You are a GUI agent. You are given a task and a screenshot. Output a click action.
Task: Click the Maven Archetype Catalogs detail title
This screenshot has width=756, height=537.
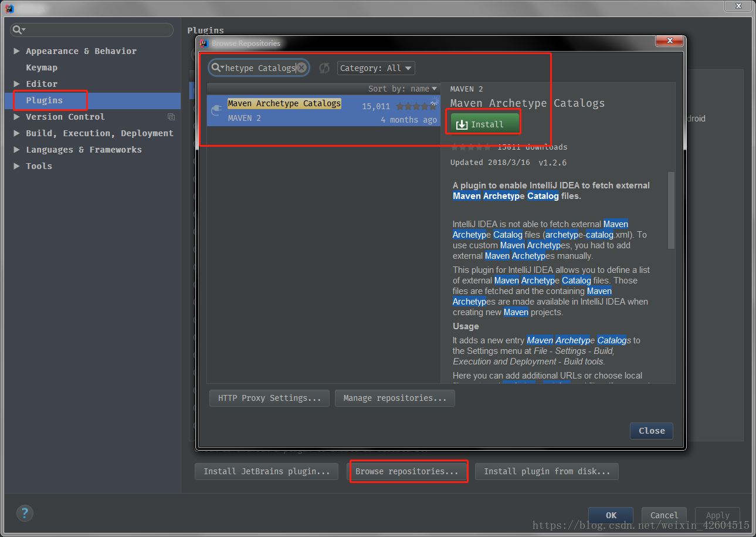pyautogui.click(x=527, y=103)
